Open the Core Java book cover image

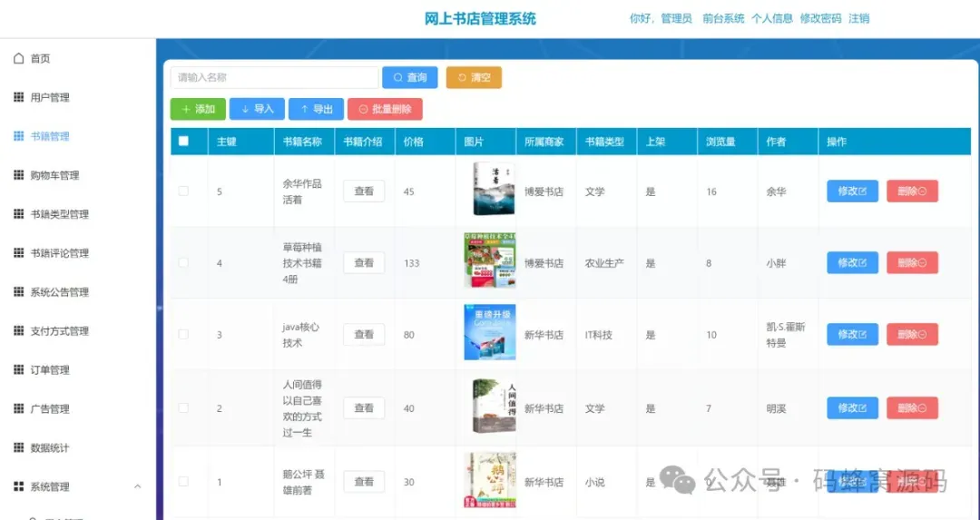click(x=490, y=332)
